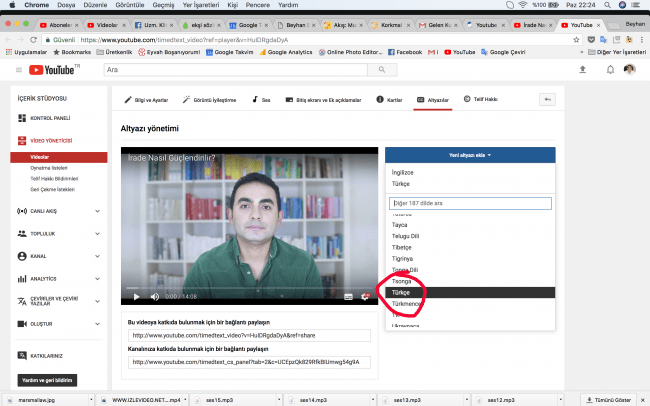Switch to the Kartlar tab

pos(393,100)
